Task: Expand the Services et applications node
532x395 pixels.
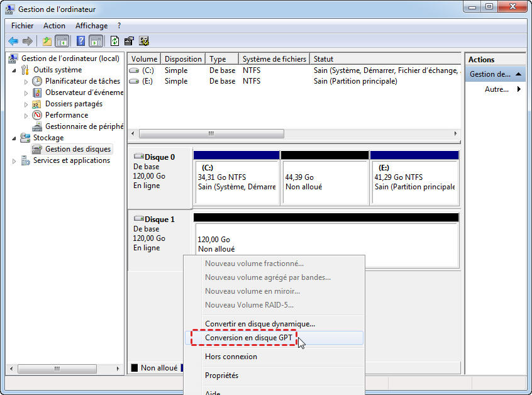Action: click(14, 161)
